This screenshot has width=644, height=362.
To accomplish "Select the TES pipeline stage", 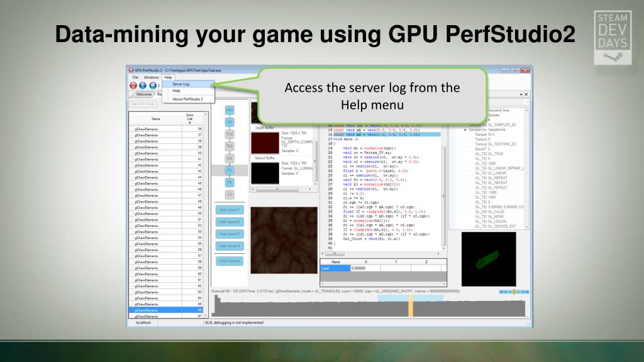I will (x=230, y=146).
